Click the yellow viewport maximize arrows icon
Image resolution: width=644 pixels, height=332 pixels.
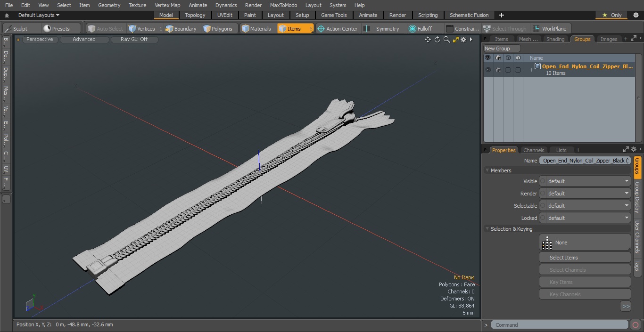[x=455, y=40]
